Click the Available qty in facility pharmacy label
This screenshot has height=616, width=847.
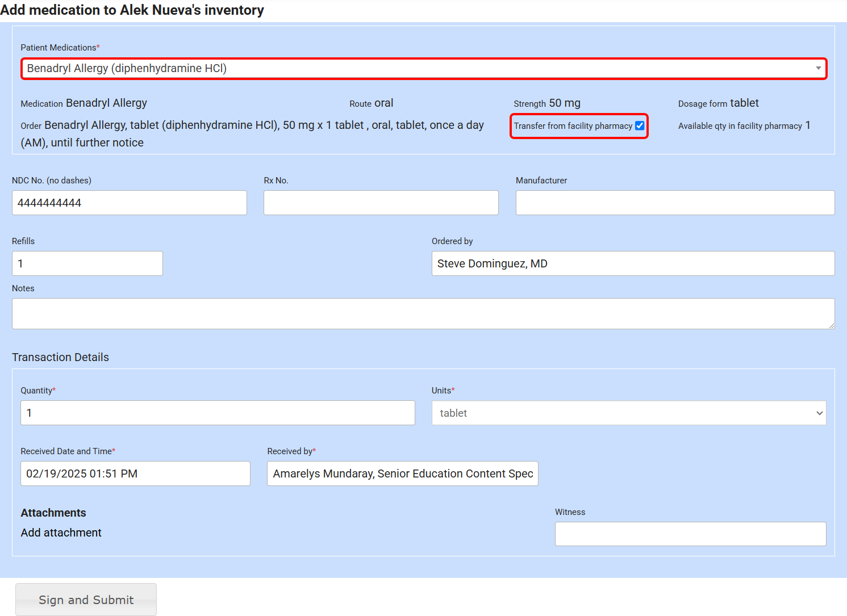point(740,126)
